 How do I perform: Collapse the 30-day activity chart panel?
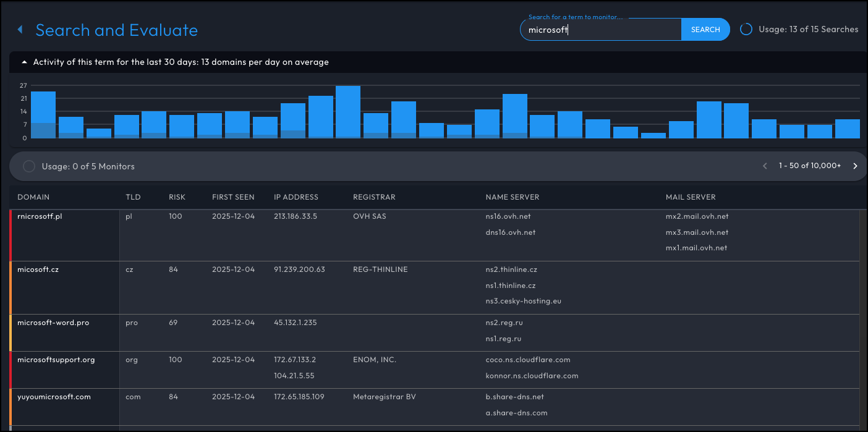pos(25,62)
